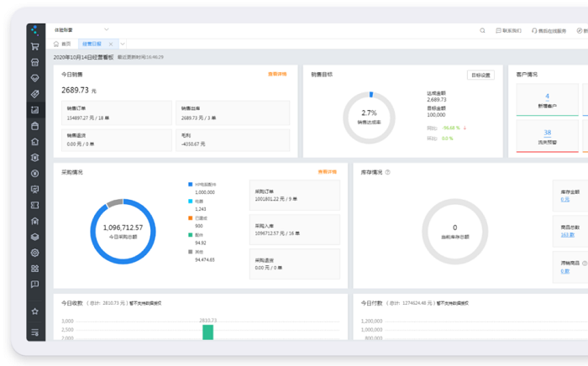The height and width of the screenshot is (366, 588).
Task: Expand the account name dropdown
Action: point(81,29)
